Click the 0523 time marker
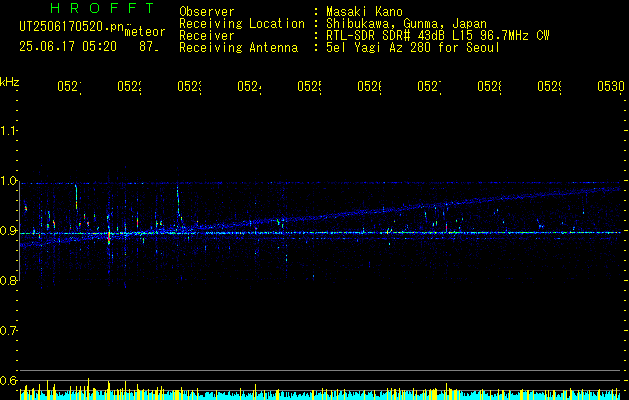Image resolution: width=629 pixels, height=400 pixels. [189, 87]
